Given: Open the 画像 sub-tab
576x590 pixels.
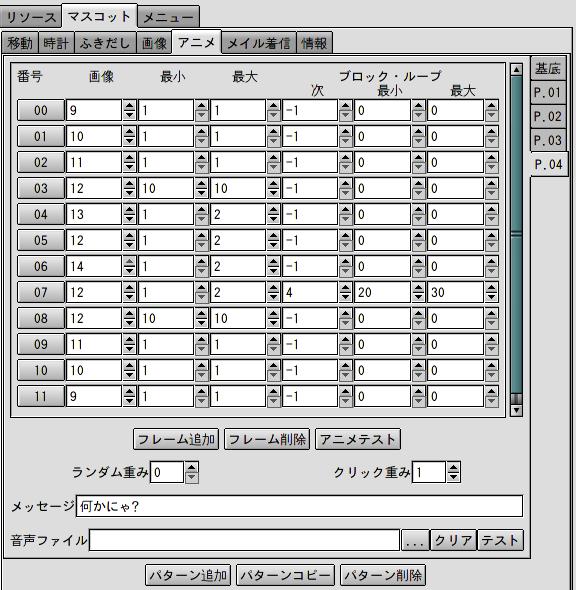Looking at the screenshot, I should pyautogui.click(x=154, y=43).
